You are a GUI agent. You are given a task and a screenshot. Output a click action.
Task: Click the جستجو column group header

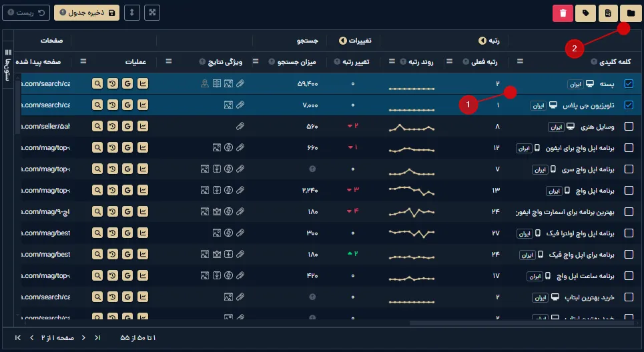308,41
